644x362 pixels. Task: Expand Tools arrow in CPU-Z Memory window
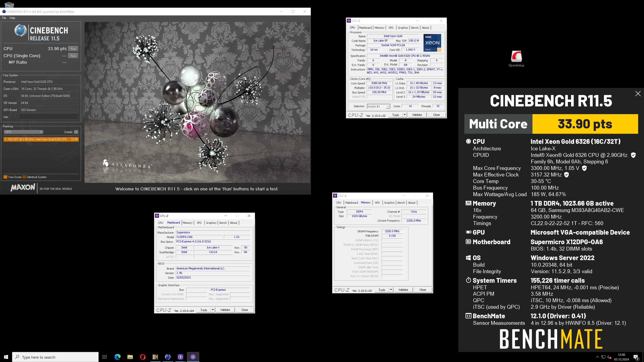click(x=391, y=290)
